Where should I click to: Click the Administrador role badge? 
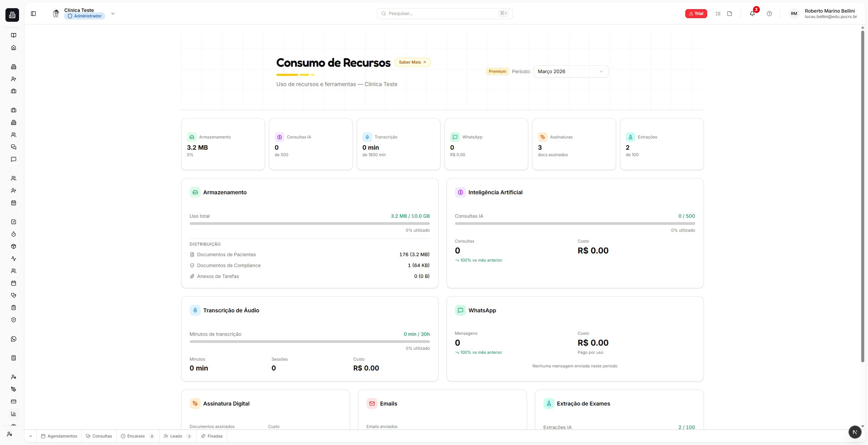click(x=84, y=16)
